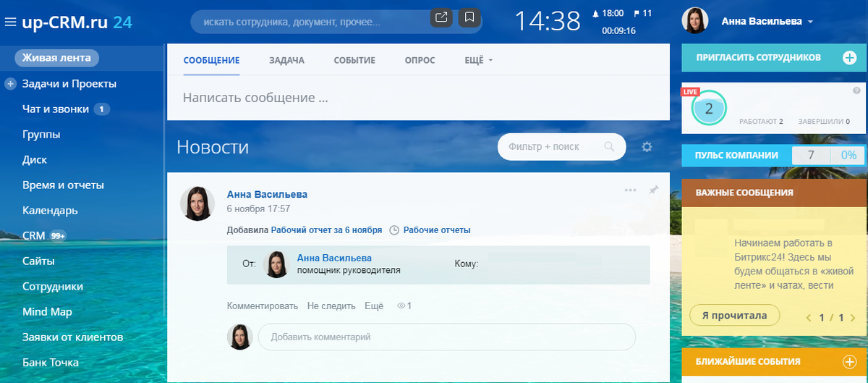This screenshot has width=868, height=383.
Task: Click the question mark help icon in LIVE widget
Action: (x=856, y=90)
